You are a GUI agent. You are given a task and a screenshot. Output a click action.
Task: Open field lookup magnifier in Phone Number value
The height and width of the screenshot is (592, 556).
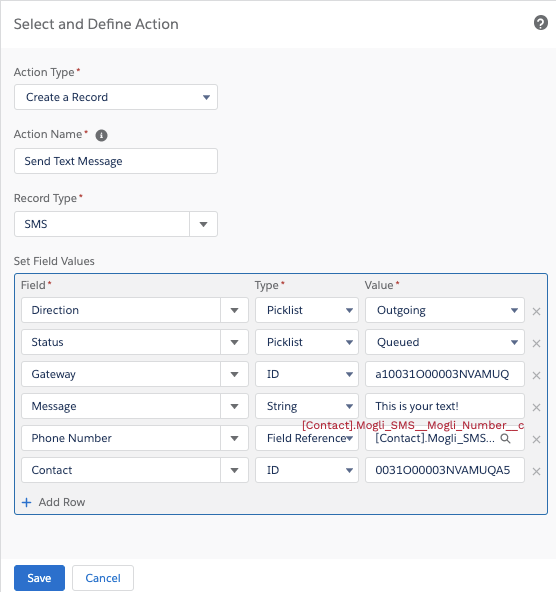coord(505,438)
